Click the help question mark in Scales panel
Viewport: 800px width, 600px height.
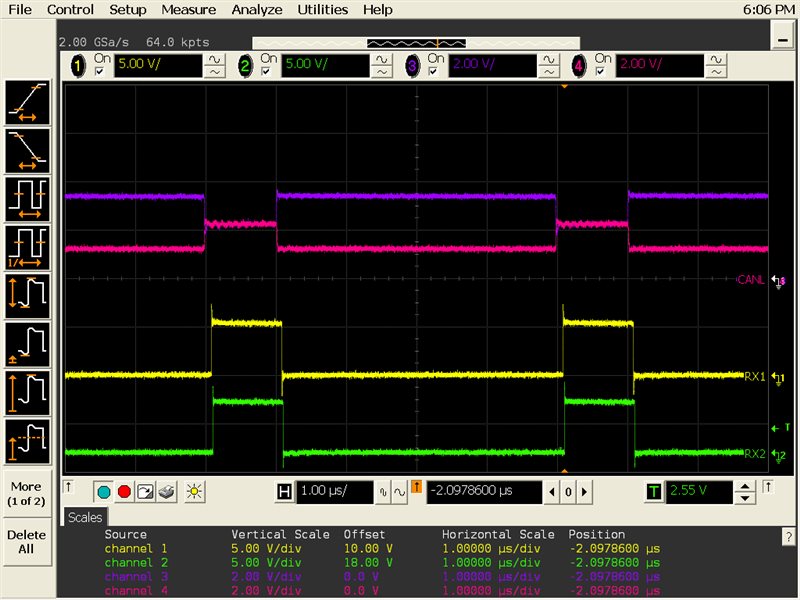(x=789, y=536)
